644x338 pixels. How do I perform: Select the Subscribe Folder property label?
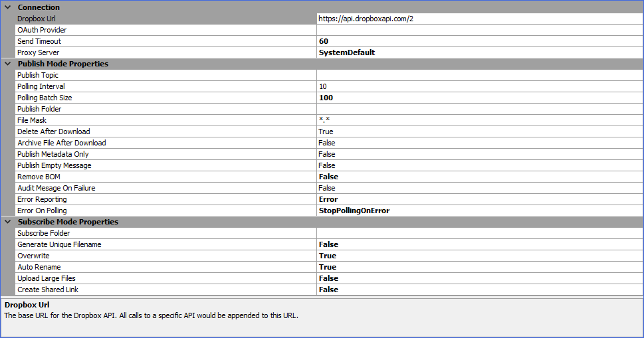[x=44, y=233]
